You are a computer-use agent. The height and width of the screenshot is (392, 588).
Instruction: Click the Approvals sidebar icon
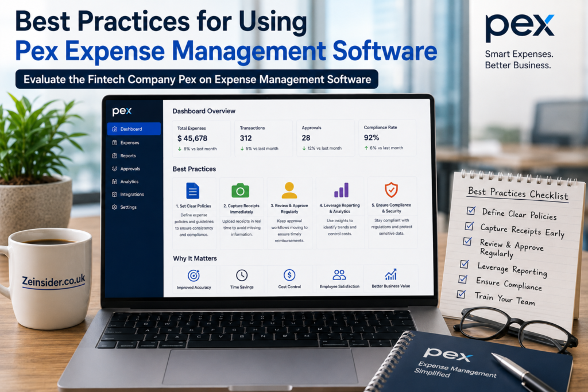115,169
